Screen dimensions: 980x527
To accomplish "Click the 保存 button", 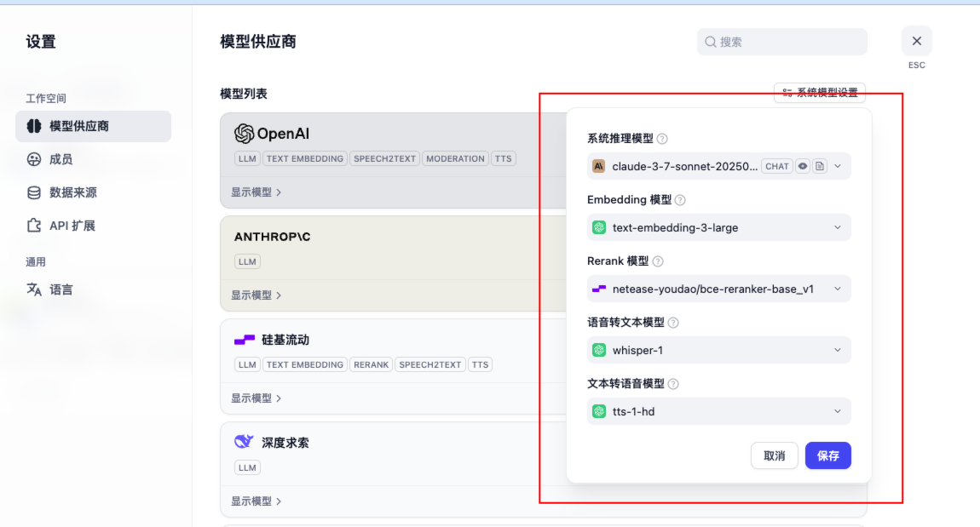I will (x=827, y=455).
